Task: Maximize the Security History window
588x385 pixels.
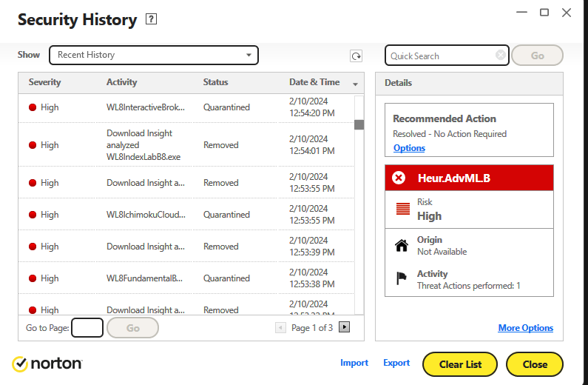Action: (544, 13)
